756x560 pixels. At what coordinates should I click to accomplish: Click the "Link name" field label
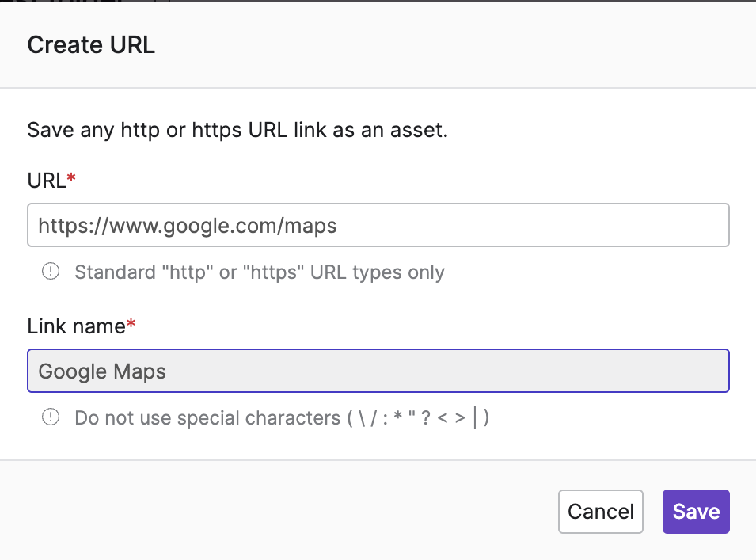[76, 326]
